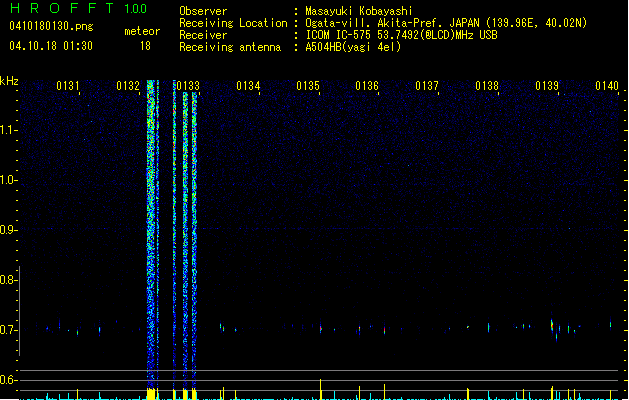The image size is (629, 400).
Task: Click the 0.7 kHz frequency label
Action: point(8,330)
